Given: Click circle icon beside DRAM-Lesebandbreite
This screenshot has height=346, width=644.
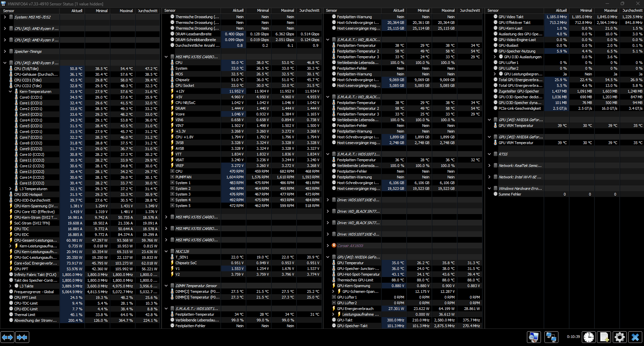Looking at the screenshot, I should point(172,34).
